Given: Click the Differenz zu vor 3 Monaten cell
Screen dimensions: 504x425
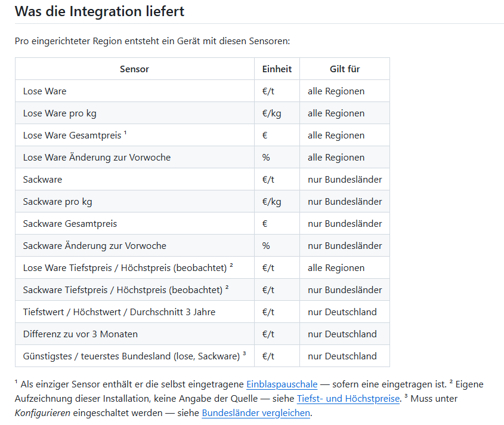Looking at the screenshot, I should coord(134,334).
